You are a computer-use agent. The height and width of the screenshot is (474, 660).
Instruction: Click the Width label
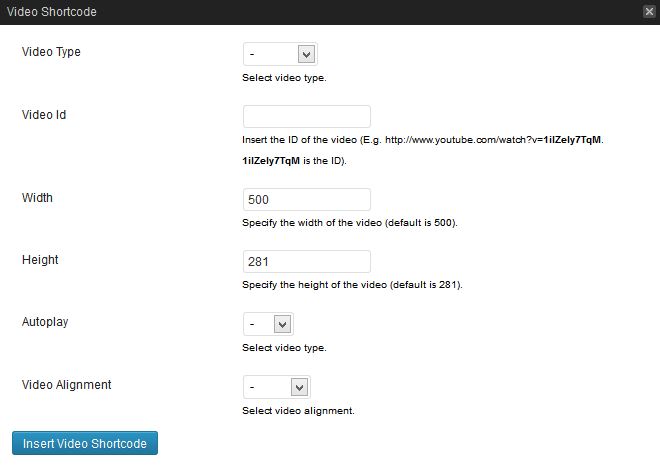37,198
